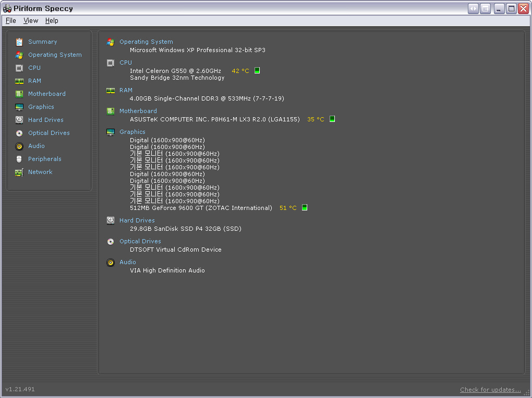The image size is (532, 398).
Task: Click the Operating System flag icon in sidebar
Action: [19, 55]
